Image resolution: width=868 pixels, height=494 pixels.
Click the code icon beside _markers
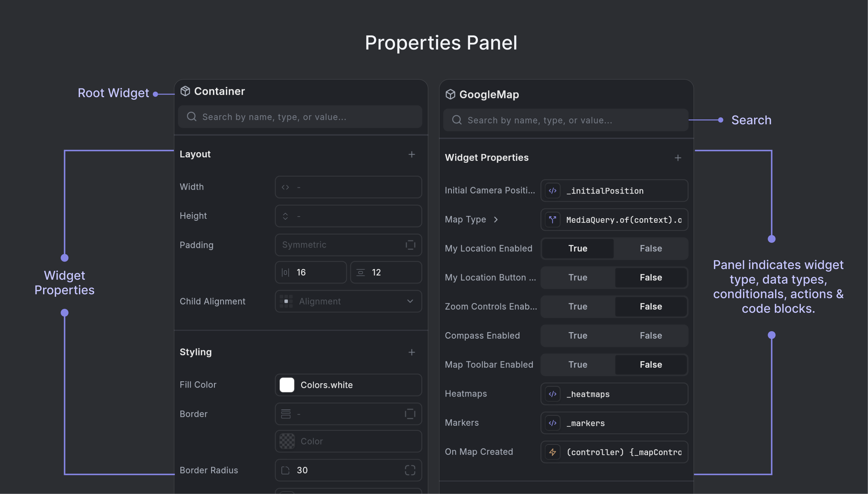[552, 423]
